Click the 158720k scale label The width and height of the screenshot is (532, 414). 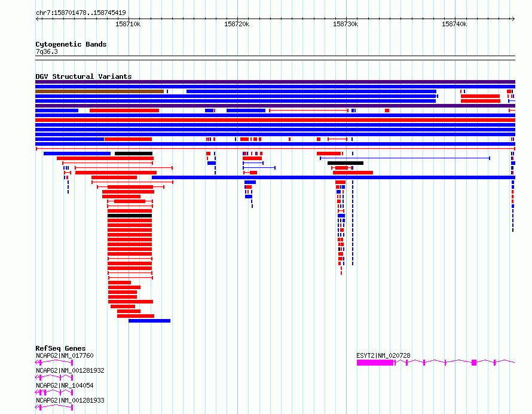[x=237, y=24]
